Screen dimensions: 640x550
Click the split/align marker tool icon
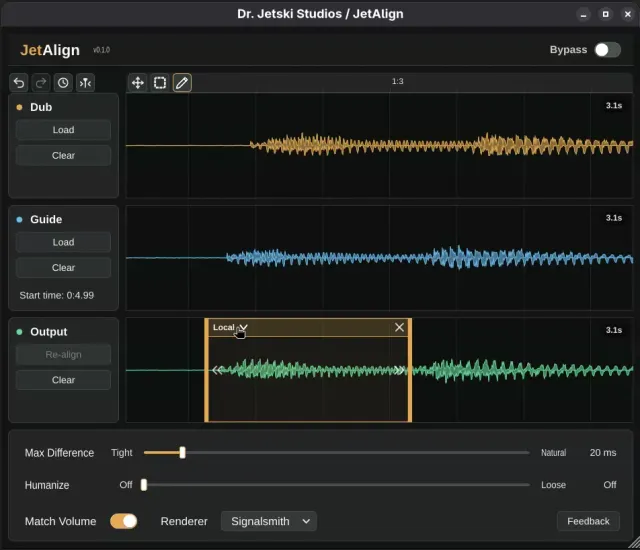(x=85, y=83)
